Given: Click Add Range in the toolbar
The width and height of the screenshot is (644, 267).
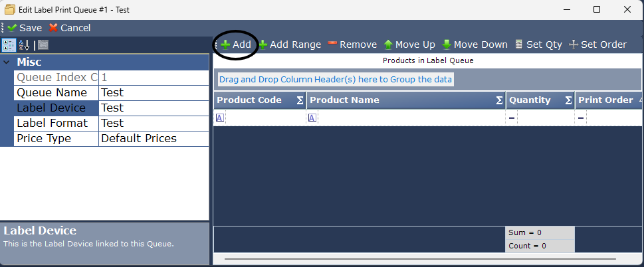Looking at the screenshot, I should coord(290,44).
